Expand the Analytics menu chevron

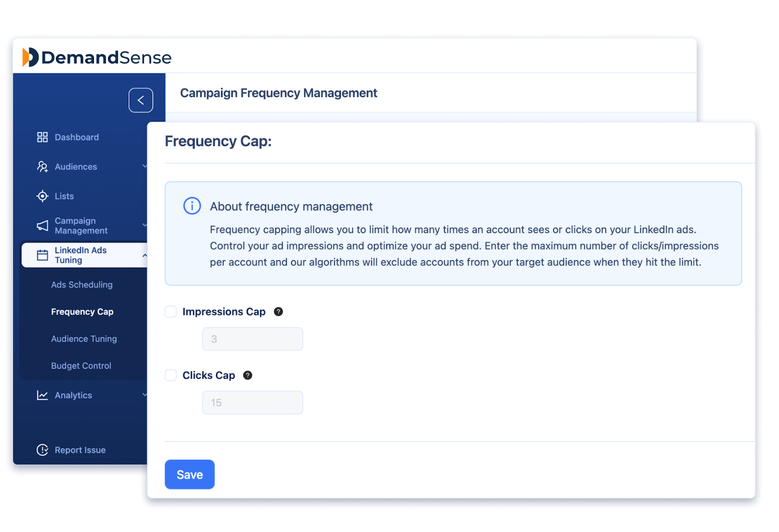[x=145, y=395]
